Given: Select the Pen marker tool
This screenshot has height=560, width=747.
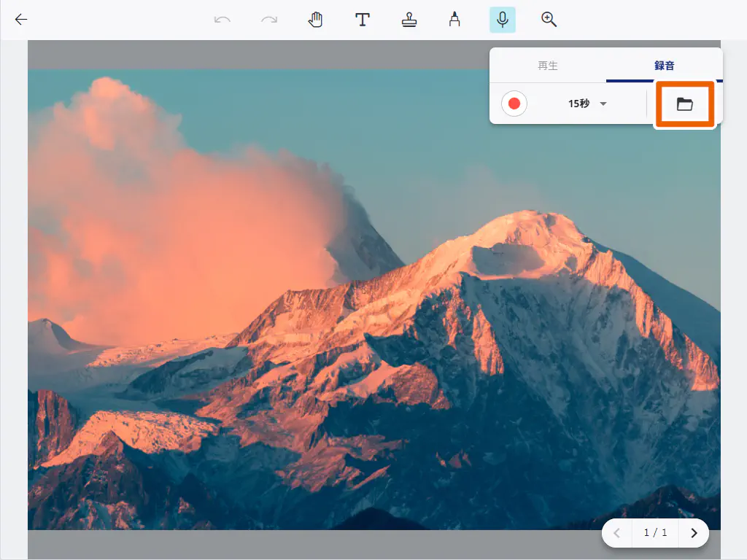Looking at the screenshot, I should 454,20.
